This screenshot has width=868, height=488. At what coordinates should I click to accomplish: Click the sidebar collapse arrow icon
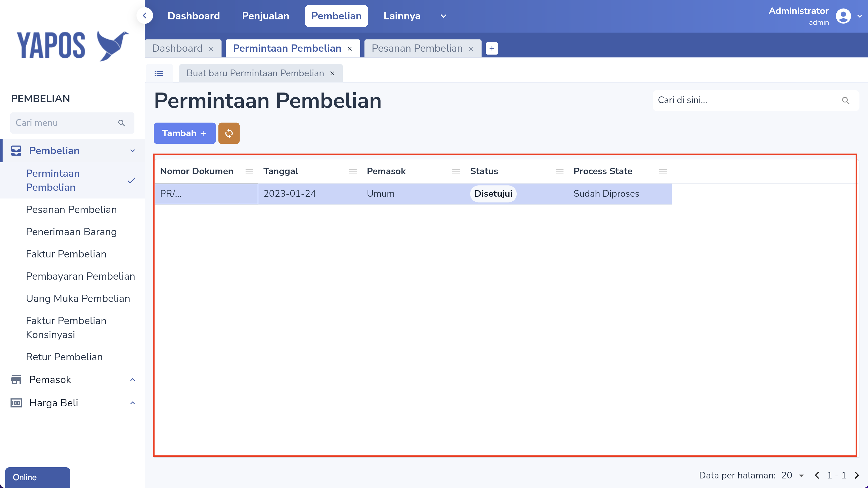[x=145, y=16]
